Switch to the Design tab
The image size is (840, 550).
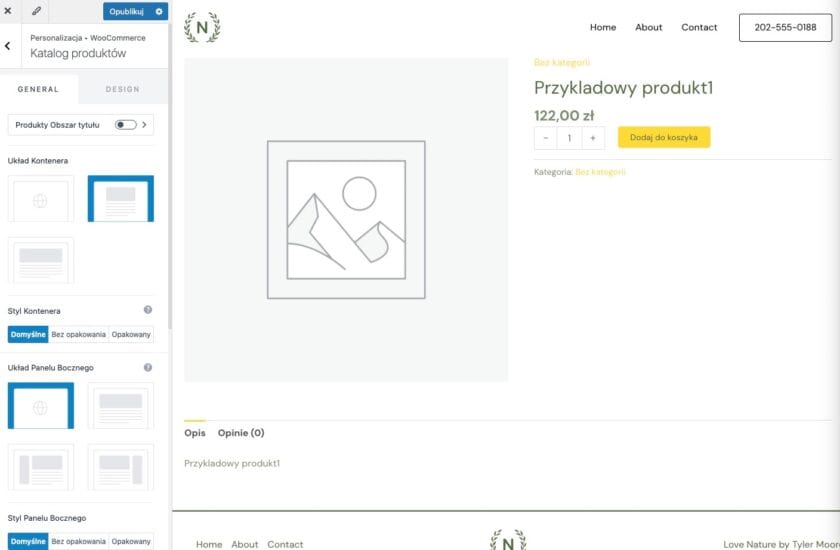123,89
